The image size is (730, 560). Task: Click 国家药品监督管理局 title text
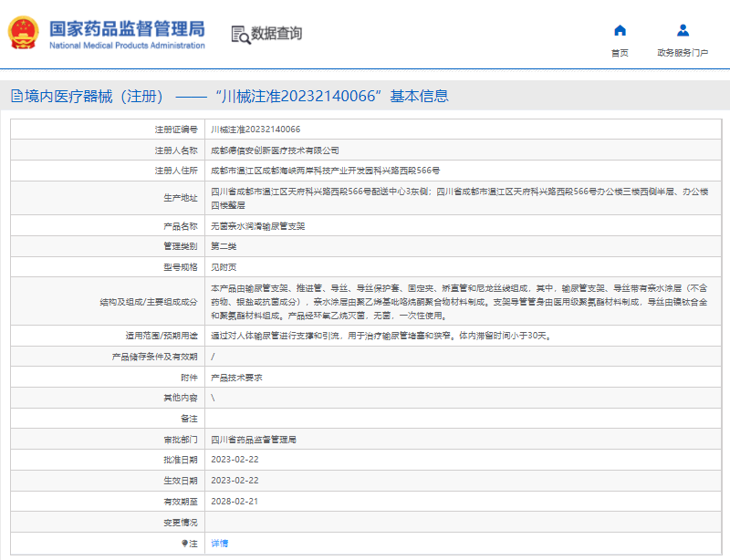click(x=127, y=29)
